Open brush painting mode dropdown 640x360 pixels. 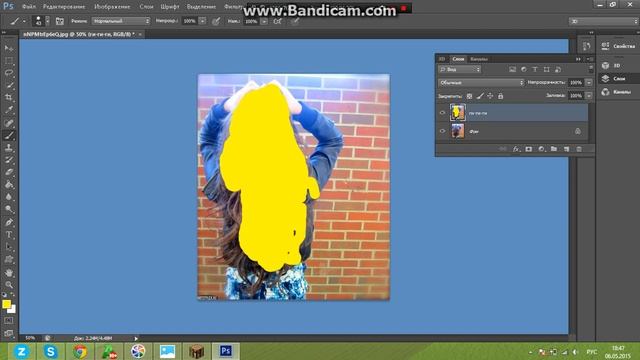[x=121, y=21]
